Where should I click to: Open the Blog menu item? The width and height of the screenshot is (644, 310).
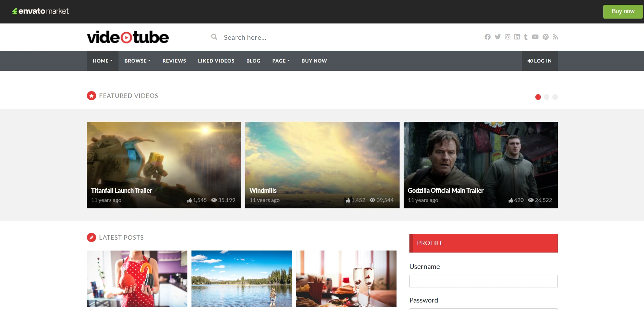(x=253, y=61)
